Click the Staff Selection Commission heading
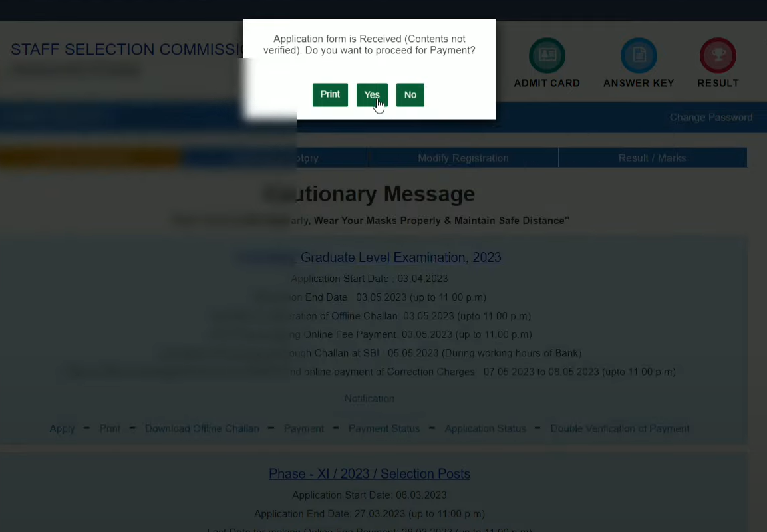Viewport: 767px width, 532px height. 127,49
